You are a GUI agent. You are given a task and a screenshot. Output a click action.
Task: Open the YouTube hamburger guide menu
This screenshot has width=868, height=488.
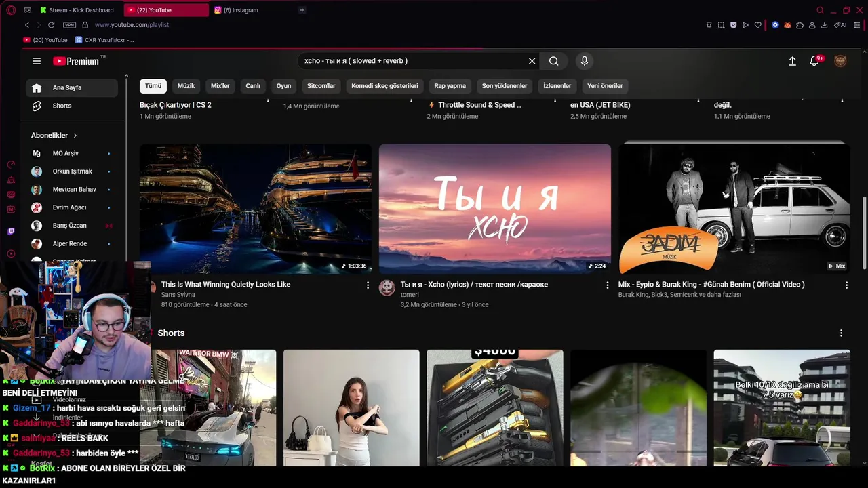coord(37,61)
